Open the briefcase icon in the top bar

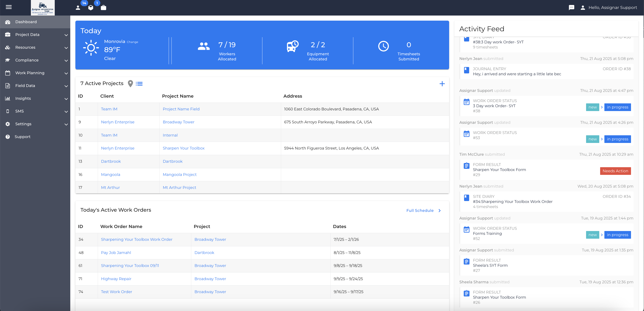coord(103,8)
